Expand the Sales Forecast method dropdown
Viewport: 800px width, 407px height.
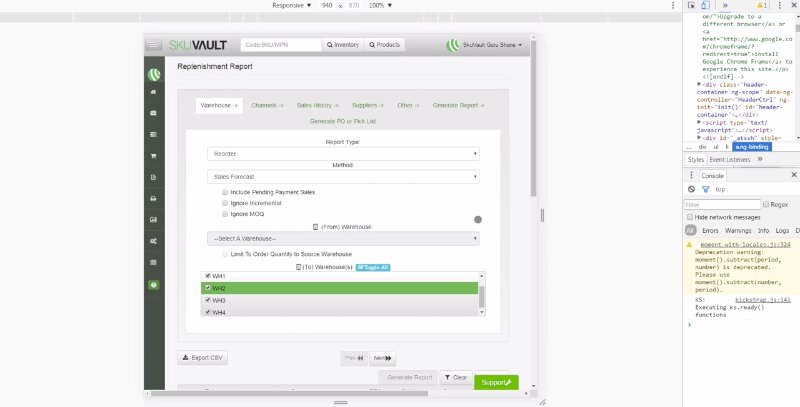point(343,176)
